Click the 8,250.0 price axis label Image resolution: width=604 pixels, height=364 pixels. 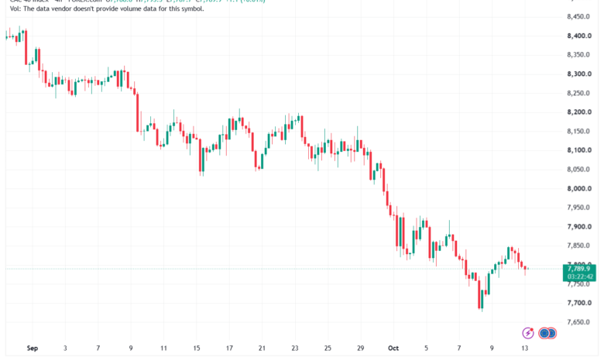tap(578, 93)
